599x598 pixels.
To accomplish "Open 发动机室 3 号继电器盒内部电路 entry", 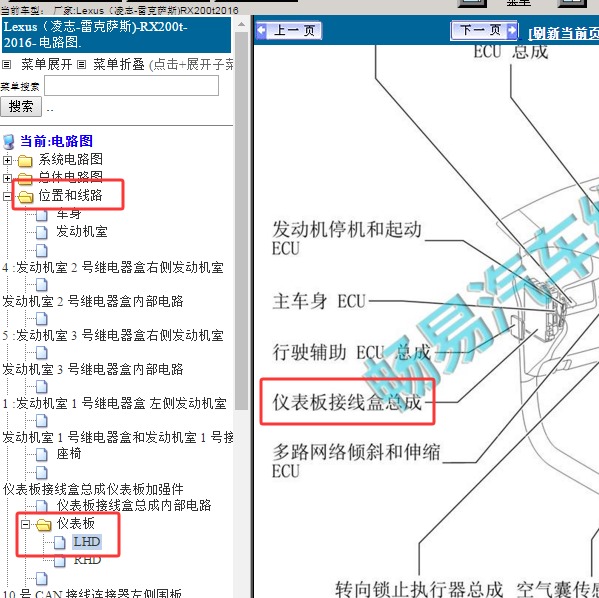I will tap(93, 369).
